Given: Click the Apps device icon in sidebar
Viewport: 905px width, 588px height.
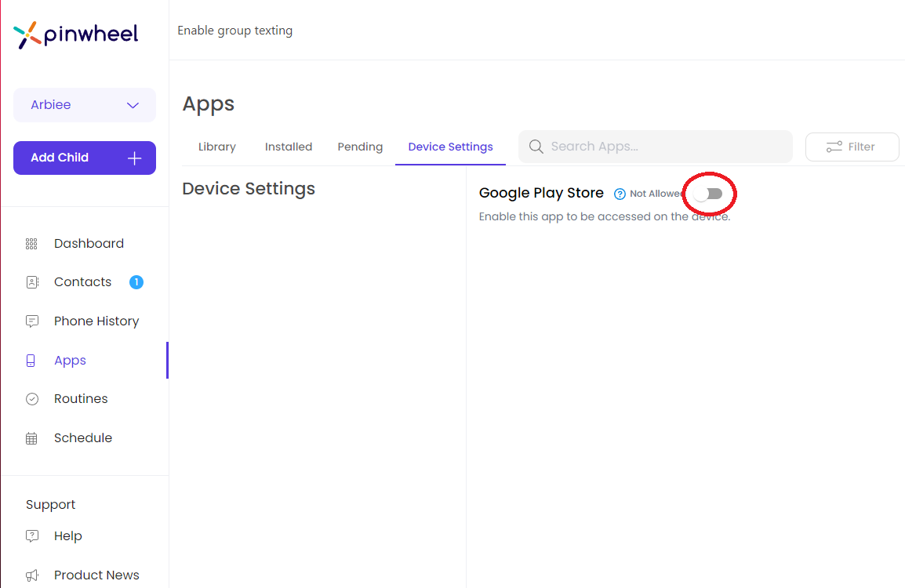Looking at the screenshot, I should point(31,360).
